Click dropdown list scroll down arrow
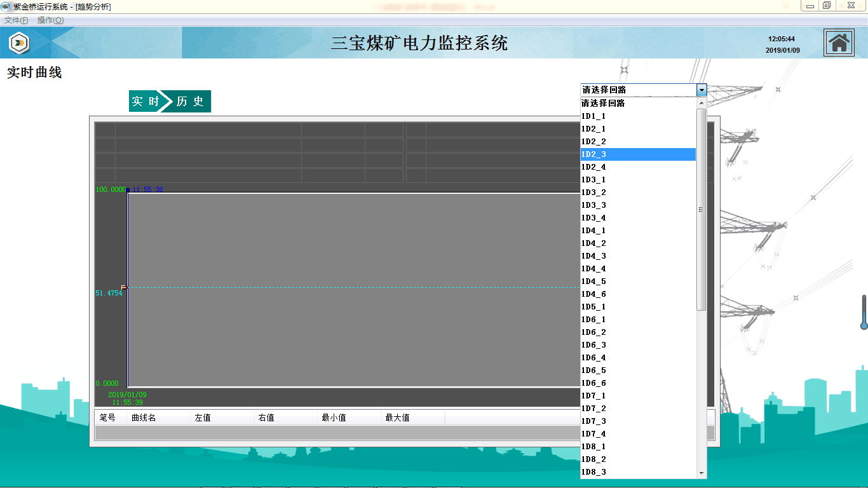This screenshot has width=868, height=488. (702, 473)
